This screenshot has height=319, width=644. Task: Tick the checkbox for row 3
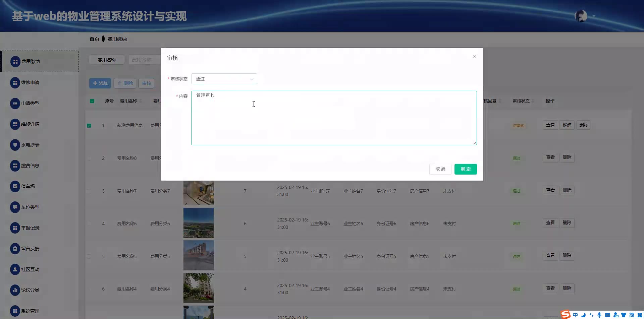tap(89, 191)
